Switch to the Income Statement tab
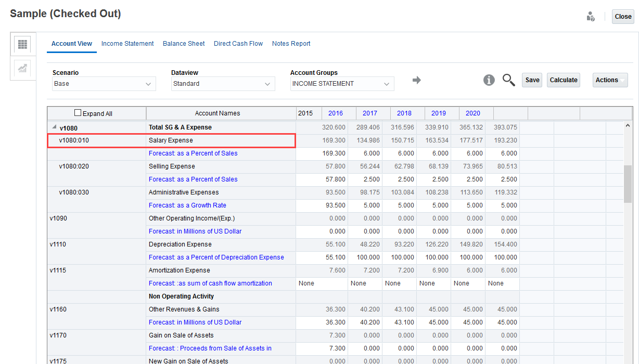Viewport: 639px width, 364px height. (x=127, y=44)
